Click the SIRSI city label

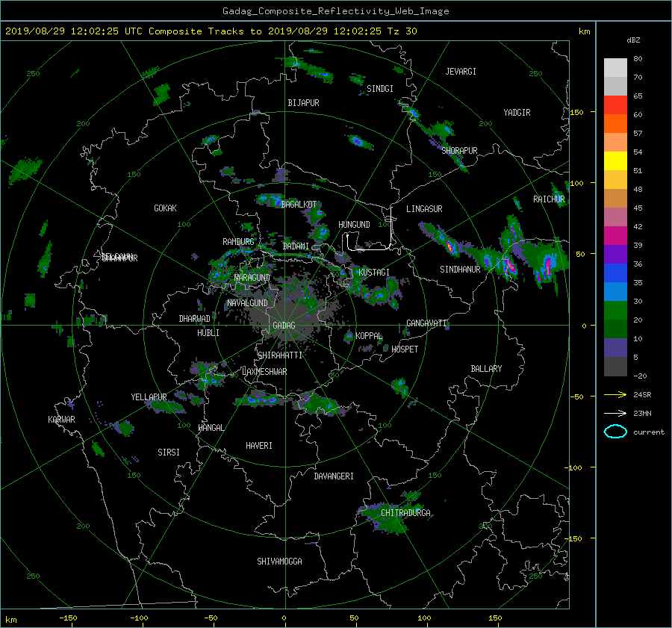pyautogui.click(x=169, y=453)
